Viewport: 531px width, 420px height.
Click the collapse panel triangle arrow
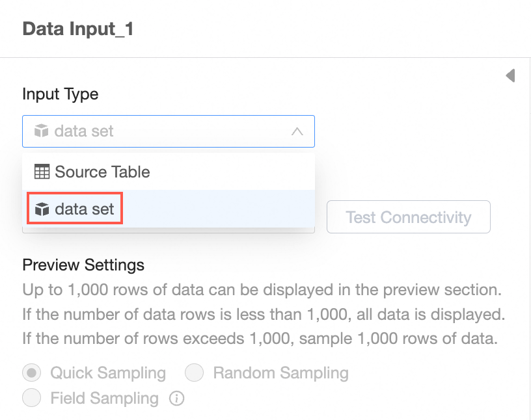(x=511, y=75)
